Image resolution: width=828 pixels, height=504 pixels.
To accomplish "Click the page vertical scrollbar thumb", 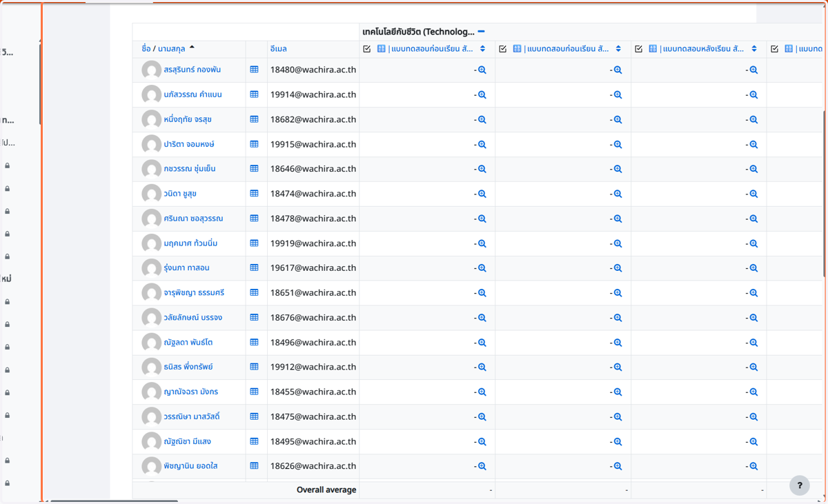I will click(825, 193).
